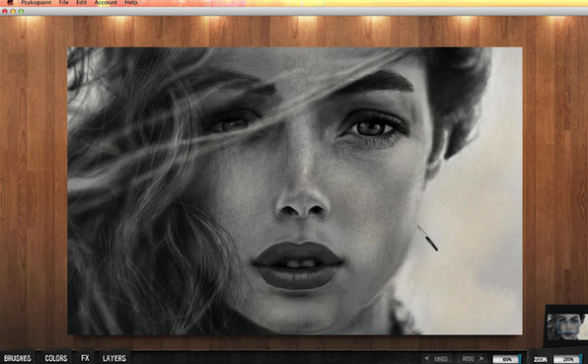Adjust the 100% slider beside Redo
The width and height of the screenshot is (588, 364).
[x=507, y=359]
